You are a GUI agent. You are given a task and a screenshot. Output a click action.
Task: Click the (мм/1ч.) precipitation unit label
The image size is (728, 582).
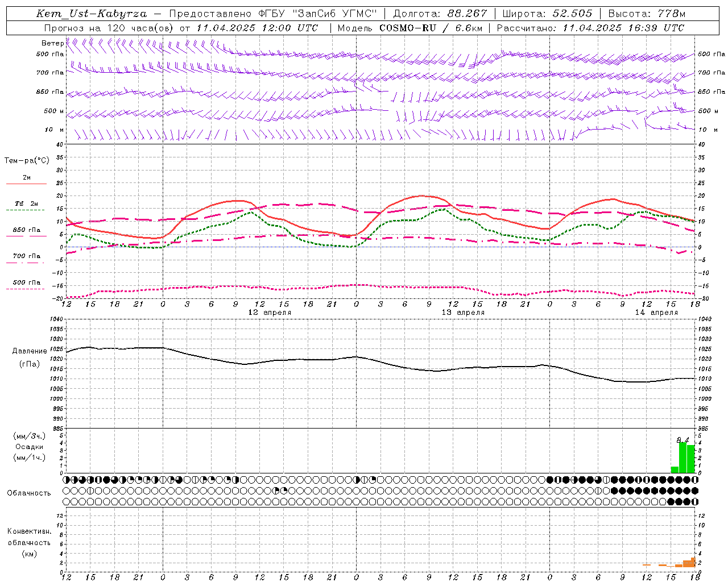(30, 457)
